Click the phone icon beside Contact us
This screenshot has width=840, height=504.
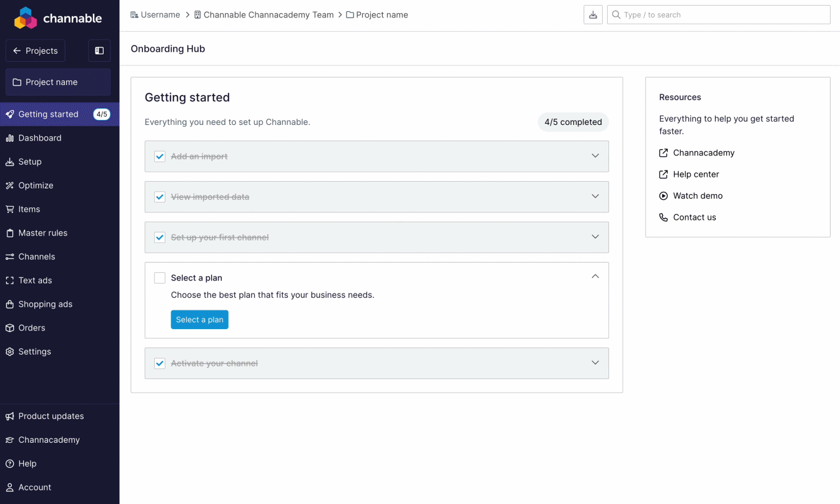tap(663, 217)
